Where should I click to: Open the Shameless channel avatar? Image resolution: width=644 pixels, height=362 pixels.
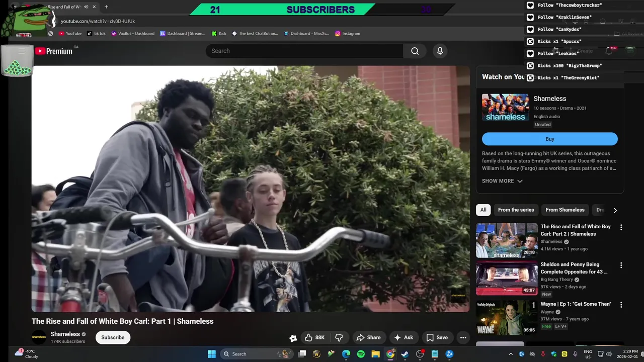pos(39,337)
